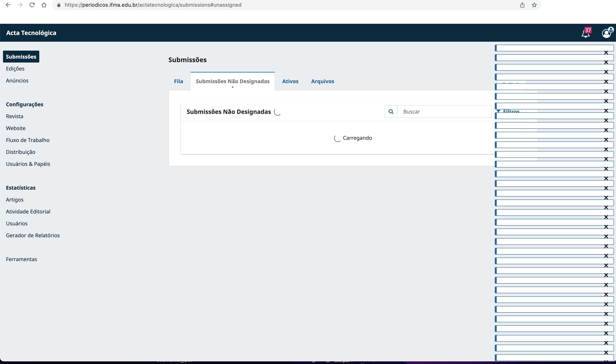Switch to the Fila tab
This screenshot has height=364, width=616.
(179, 81)
